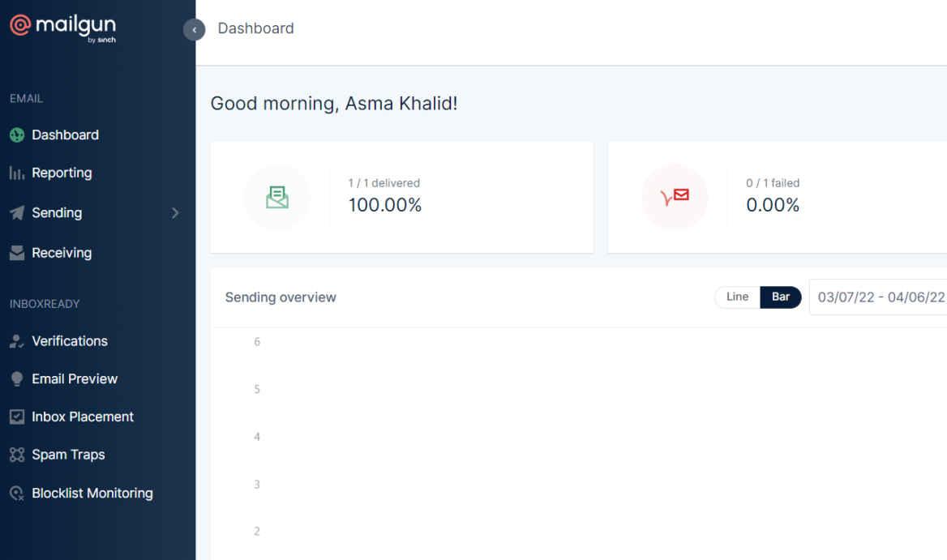Go to Email Preview page
The height and width of the screenshot is (560, 947).
(75, 379)
